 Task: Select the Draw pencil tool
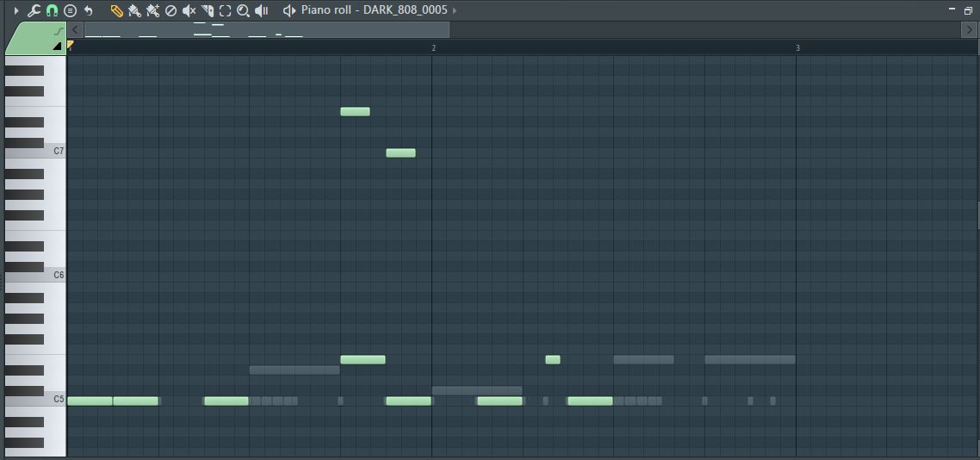[116, 10]
